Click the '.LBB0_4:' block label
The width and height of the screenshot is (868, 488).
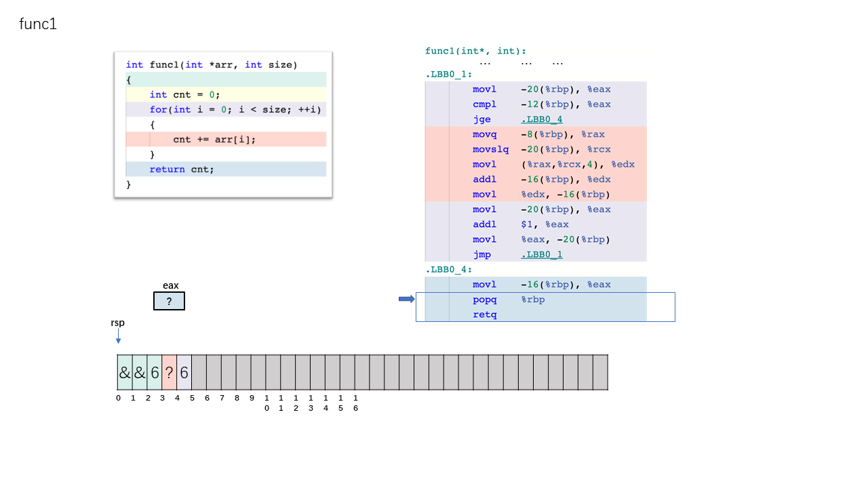[448, 270]
